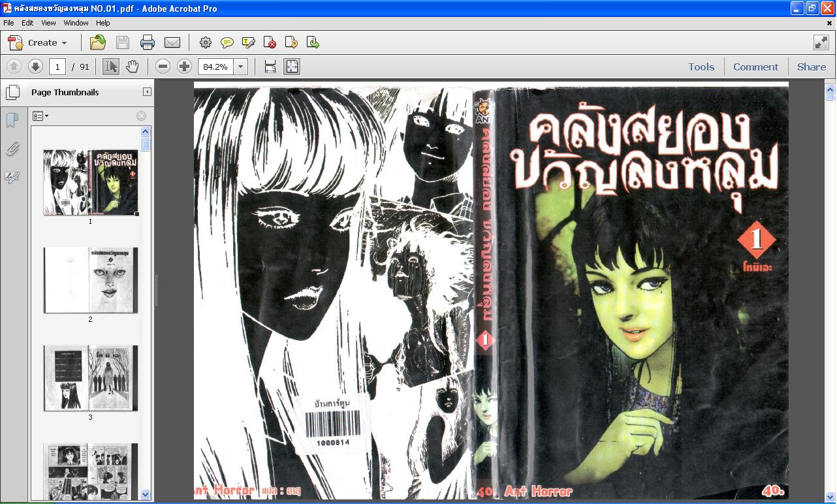This screenshot has height=504, width=837.
Task: Open the Signatures panel icon
Action: 12,178
